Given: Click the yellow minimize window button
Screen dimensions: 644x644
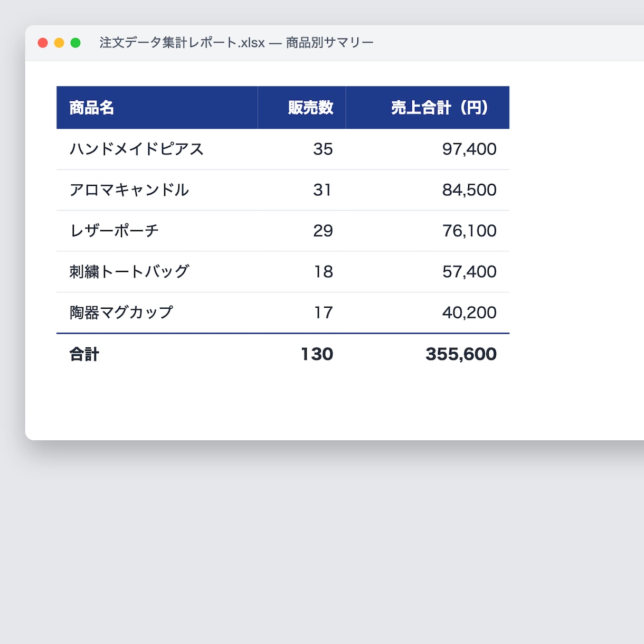Looking at the screenshot, I should [x=59, y=43].
